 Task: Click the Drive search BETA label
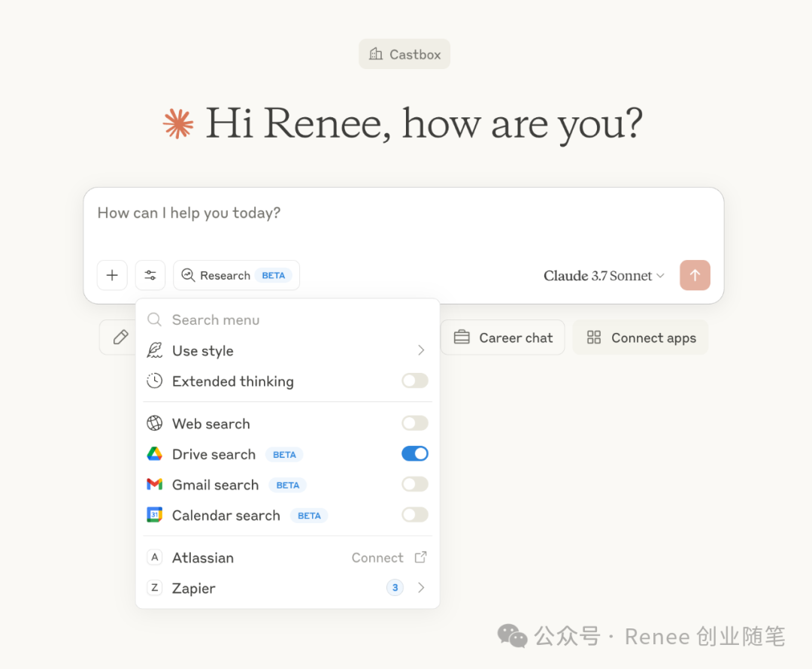pos(284,455)
